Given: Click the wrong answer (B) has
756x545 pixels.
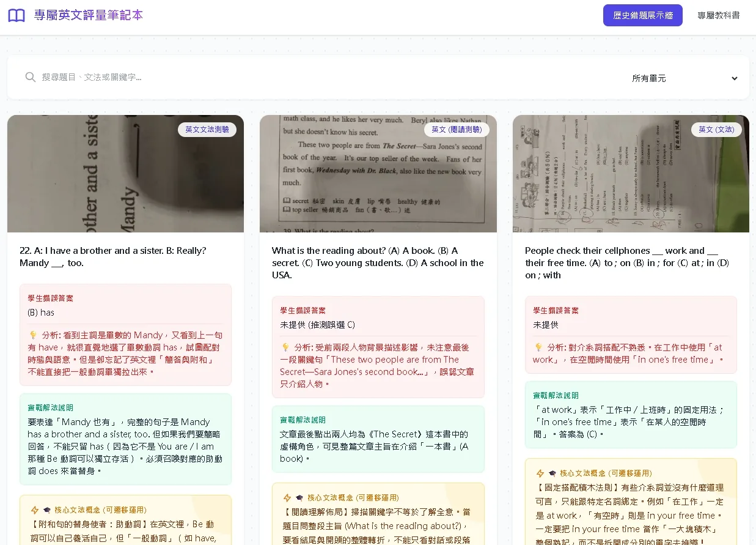Looking at the screenshot, I should 41,313.
